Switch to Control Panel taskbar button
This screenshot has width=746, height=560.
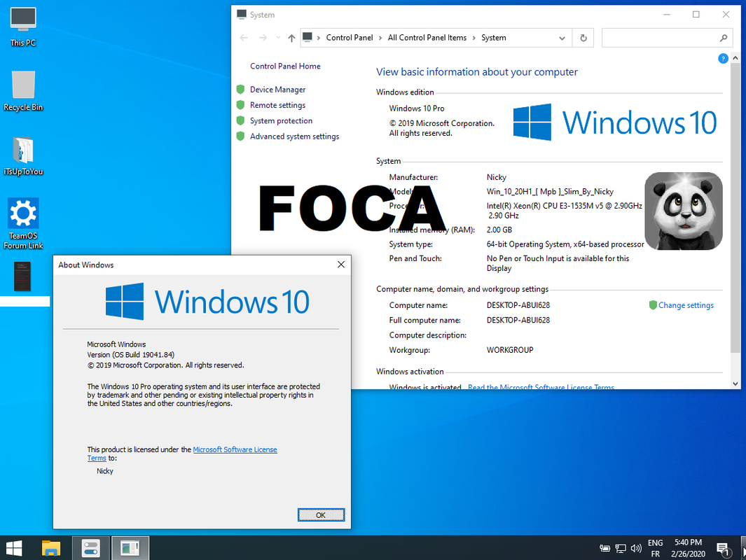91,548
